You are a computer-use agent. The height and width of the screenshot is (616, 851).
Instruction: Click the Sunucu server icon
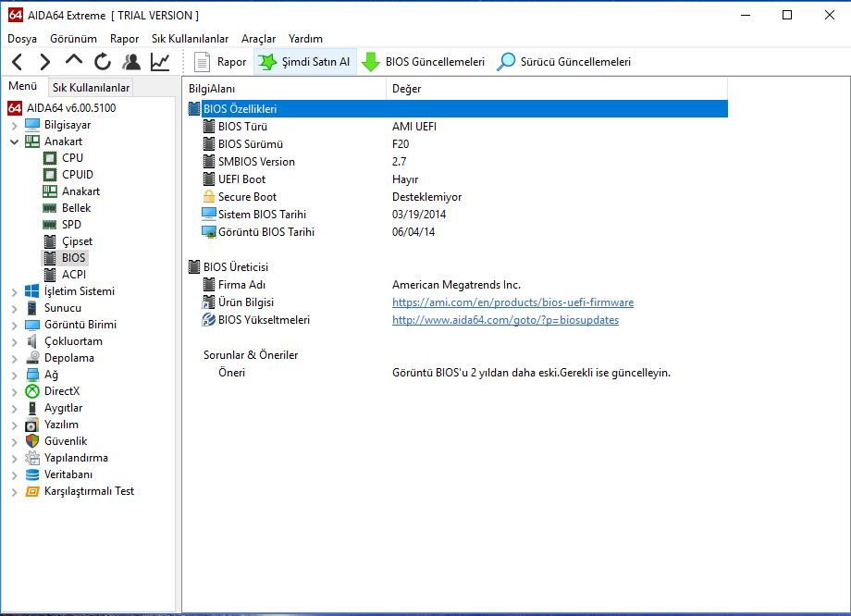coord(32,308)
